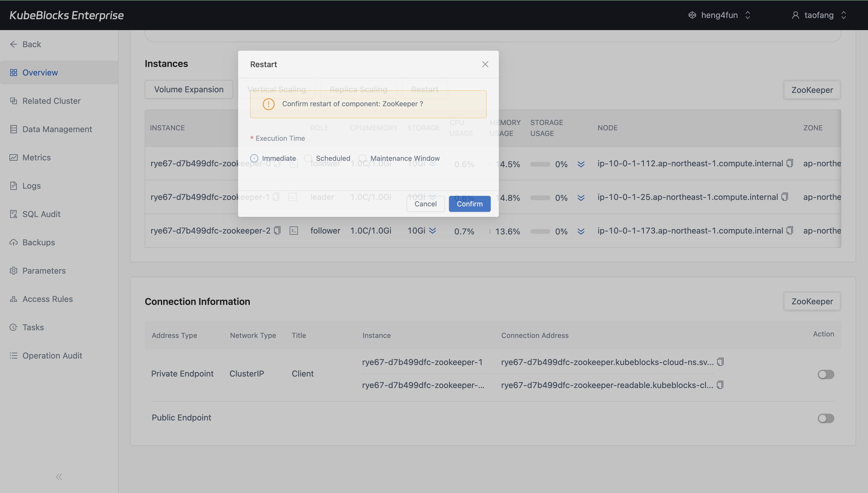Open Parameters via the gear icon
Viewport: 868px width, 493px height.
coord(14,271)
